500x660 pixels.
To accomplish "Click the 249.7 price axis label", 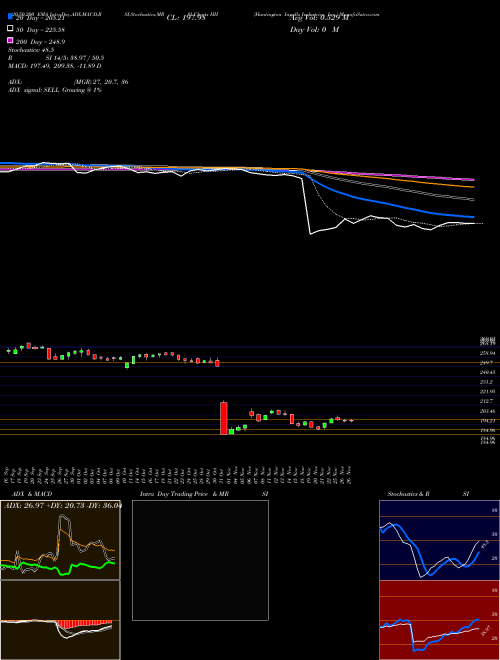I will coord(489,363).
